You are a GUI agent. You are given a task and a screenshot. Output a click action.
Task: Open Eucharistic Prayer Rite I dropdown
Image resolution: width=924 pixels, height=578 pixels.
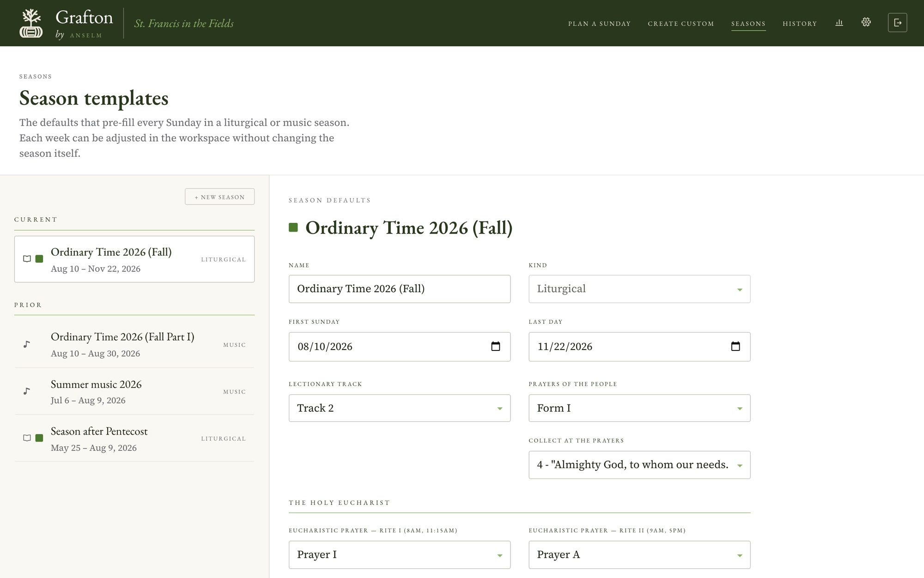400,554
